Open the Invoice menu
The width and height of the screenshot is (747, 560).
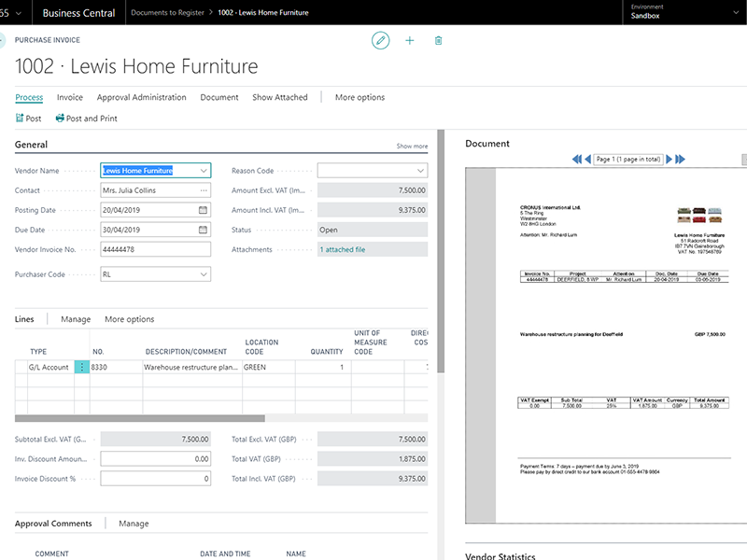(69, 97)
